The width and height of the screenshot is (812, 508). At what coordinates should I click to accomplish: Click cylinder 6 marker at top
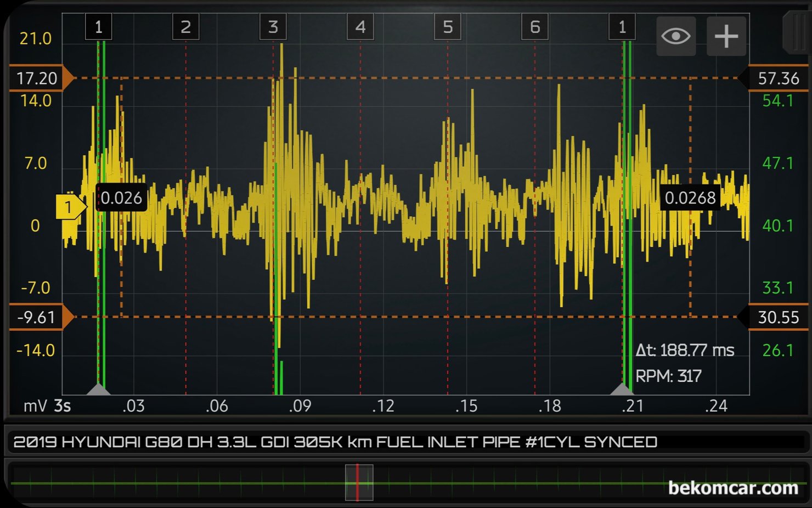coord(534,27)
